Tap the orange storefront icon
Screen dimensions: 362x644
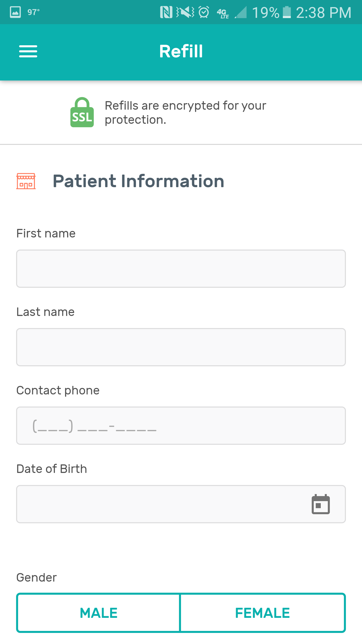point(26,181)
